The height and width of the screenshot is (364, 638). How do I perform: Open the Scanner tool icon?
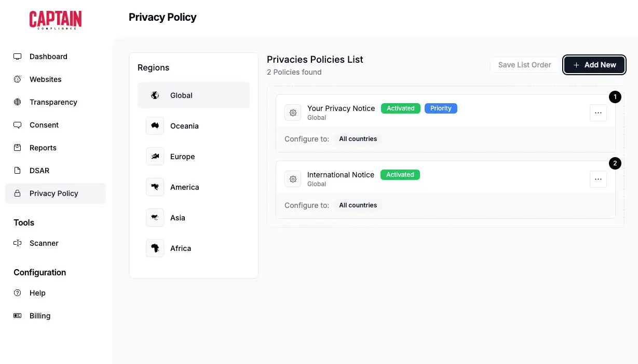tap(18, 243)
